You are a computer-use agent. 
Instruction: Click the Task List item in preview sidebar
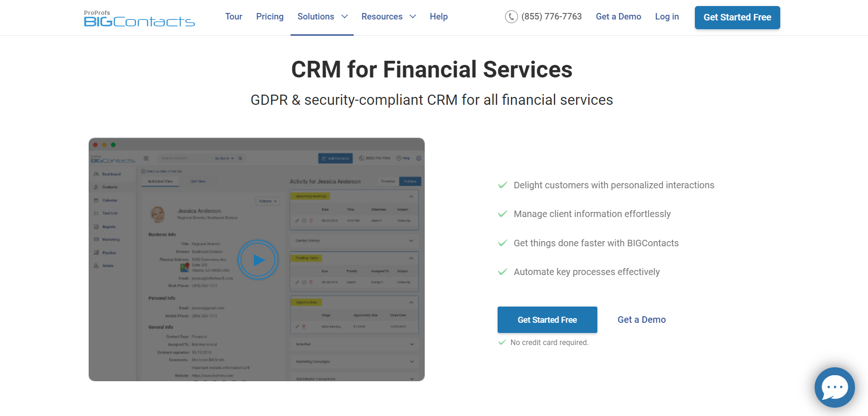(x=106, y=213)
